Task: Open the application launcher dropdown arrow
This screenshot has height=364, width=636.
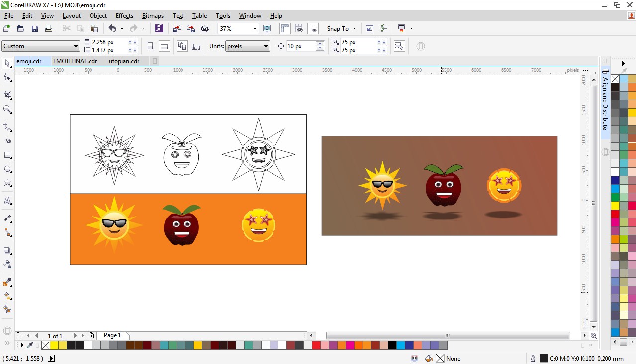Action: (x=411, y=29)
